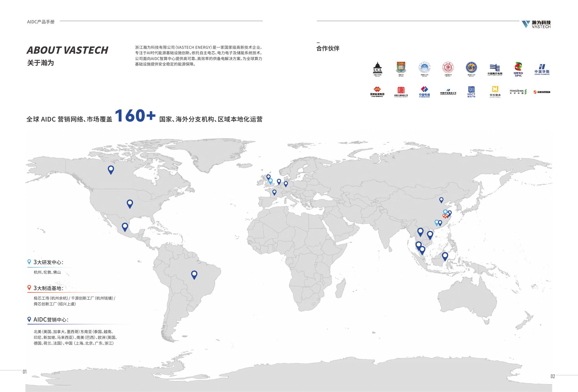Click the 合作伙伴 section heading
This screenshot has height=392, width=578.
(328, 48)
